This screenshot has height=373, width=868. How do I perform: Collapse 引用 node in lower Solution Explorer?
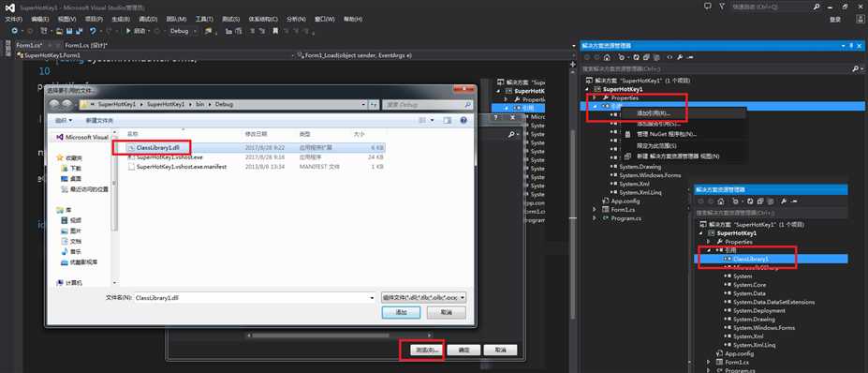(x=710, y=250)
